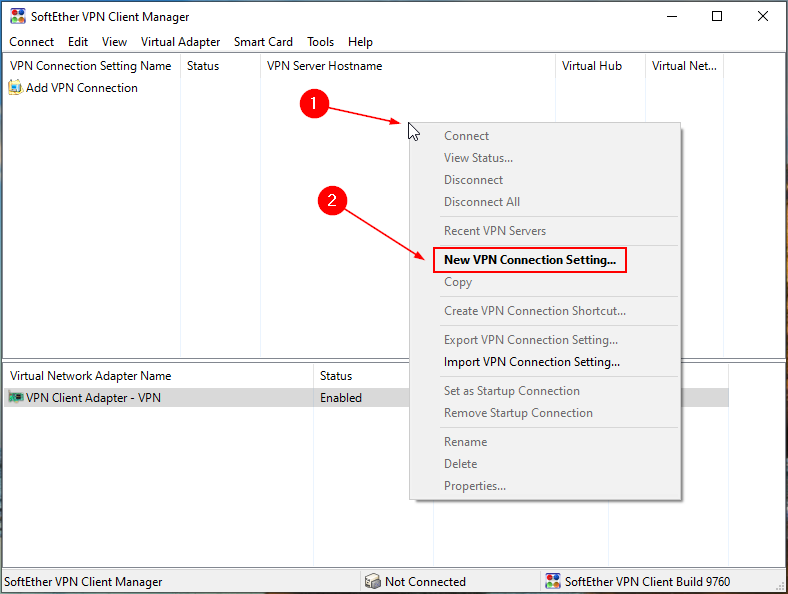This screenshot has width=788, height=594.
Task: Click Connect in the context menu
Action: (545, 136)
